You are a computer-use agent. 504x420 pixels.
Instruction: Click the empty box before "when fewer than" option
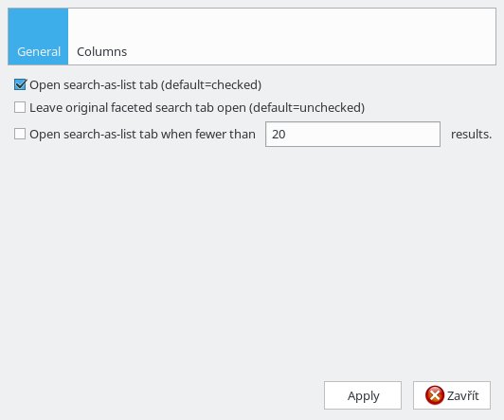[20, 134]
